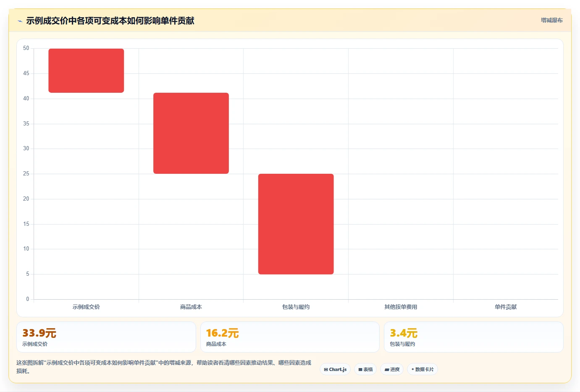Select the red 商品成本 waterfall bar
The width and height of the screenshot is (580, 392).
[191, 133]
